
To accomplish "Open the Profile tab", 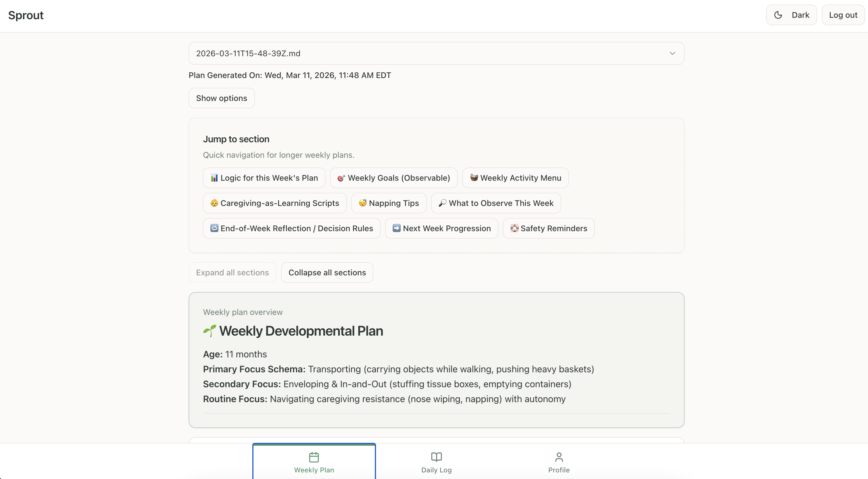I will click(x=559, y=462).
